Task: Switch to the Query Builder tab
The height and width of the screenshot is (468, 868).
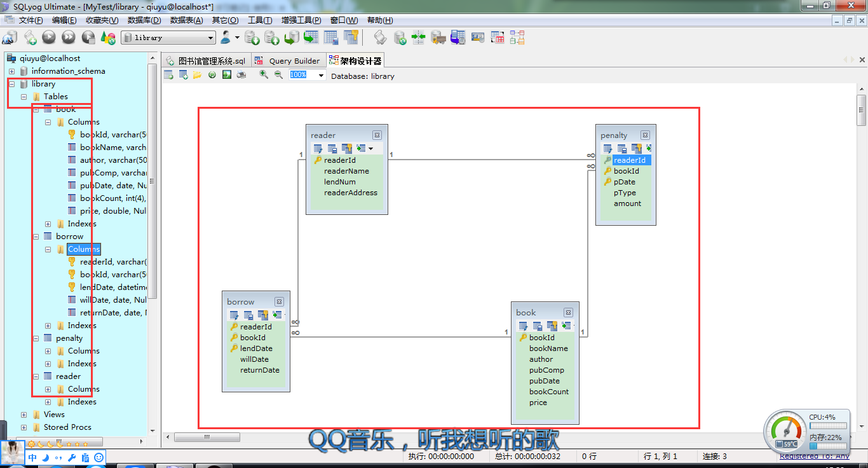Action: coord(288,61)
